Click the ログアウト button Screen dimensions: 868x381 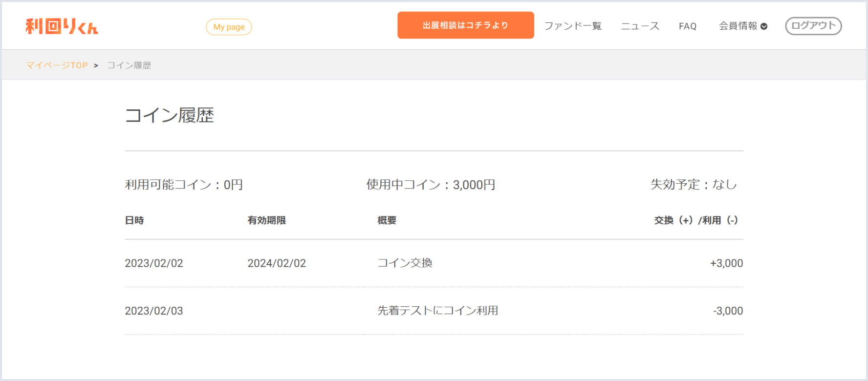pos(813,26)
